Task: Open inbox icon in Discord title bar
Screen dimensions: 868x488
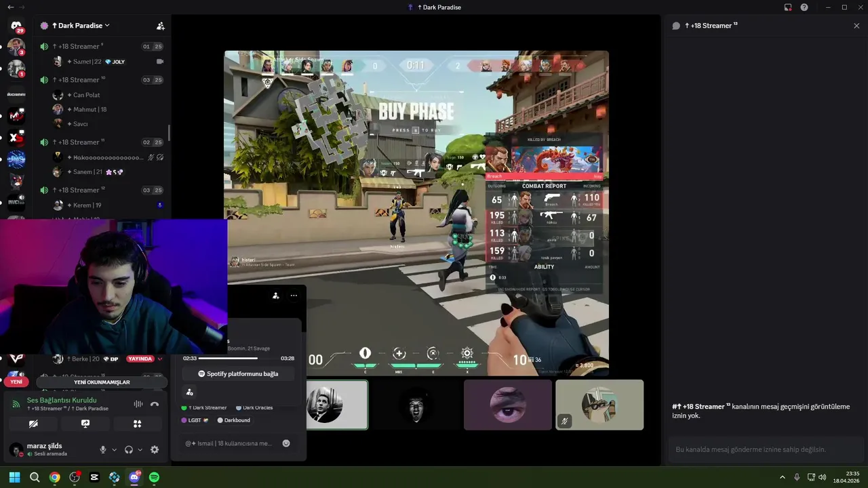Action: [x=788, y=7]
